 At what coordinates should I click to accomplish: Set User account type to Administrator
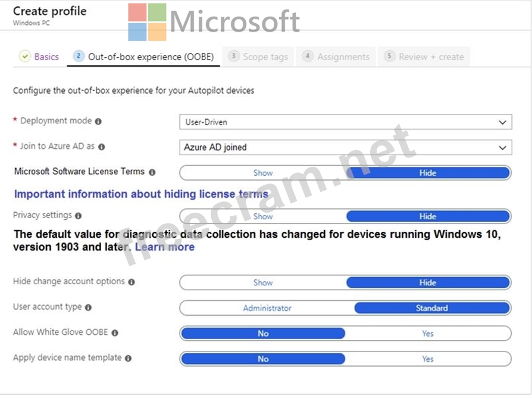pos(267,308)
